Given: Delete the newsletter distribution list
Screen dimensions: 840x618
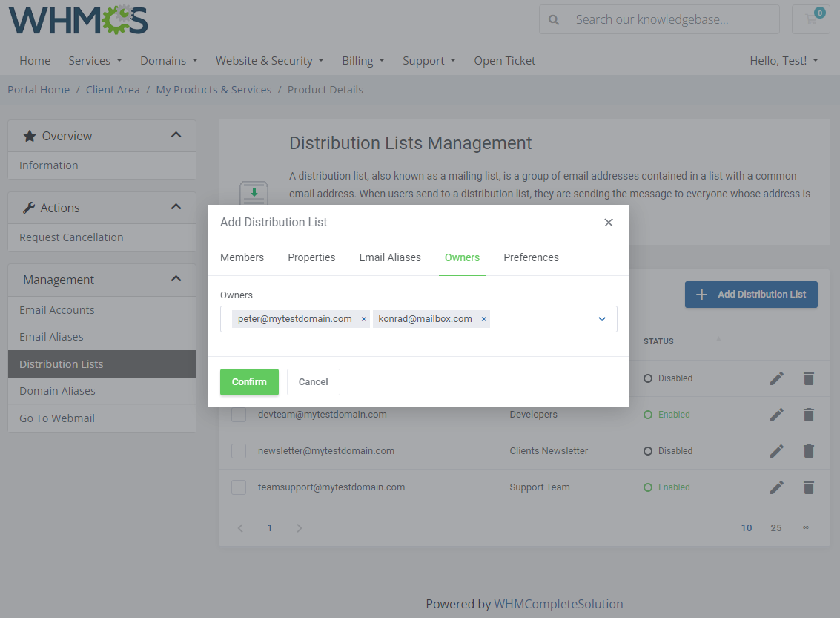Looking at the screenshot, I should click(x=809, y=451).
